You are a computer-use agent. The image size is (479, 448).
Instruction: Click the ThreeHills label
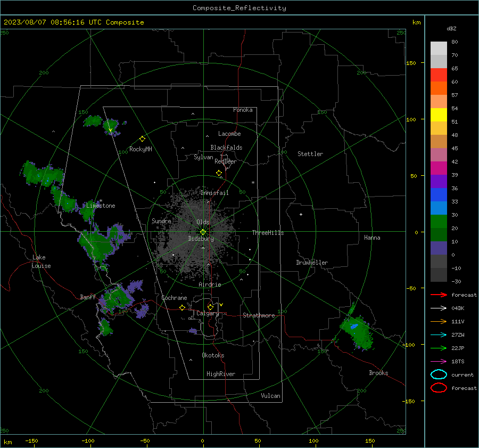(x=268, y=233)
